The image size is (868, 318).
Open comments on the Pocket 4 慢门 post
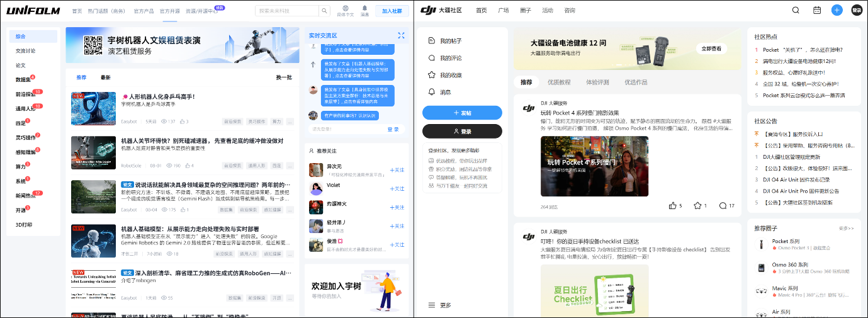tap(723, 205)
